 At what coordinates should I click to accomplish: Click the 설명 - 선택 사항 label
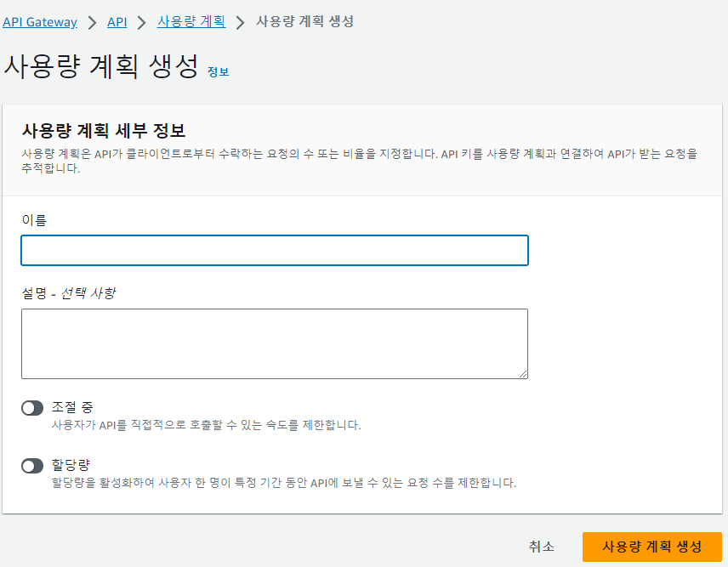tap(69, 293)
